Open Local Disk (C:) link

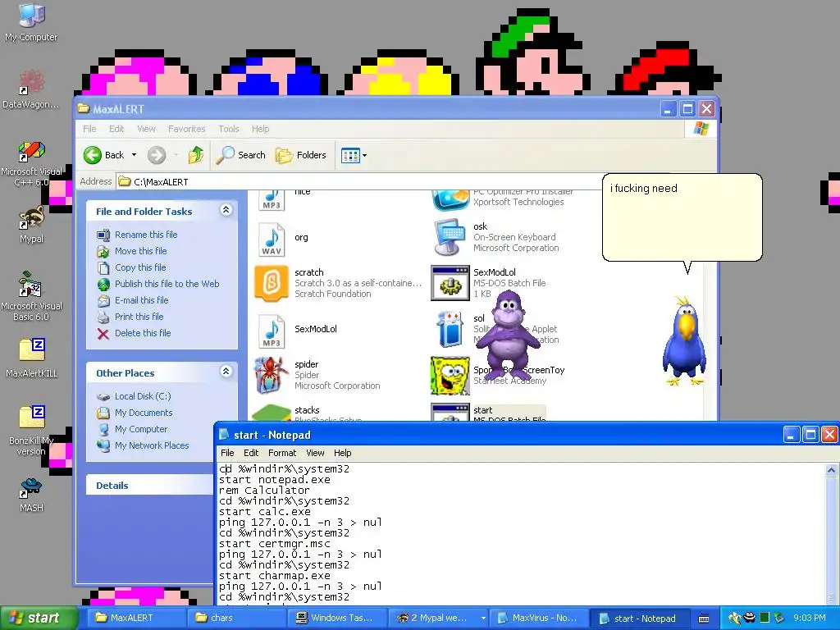143,396
